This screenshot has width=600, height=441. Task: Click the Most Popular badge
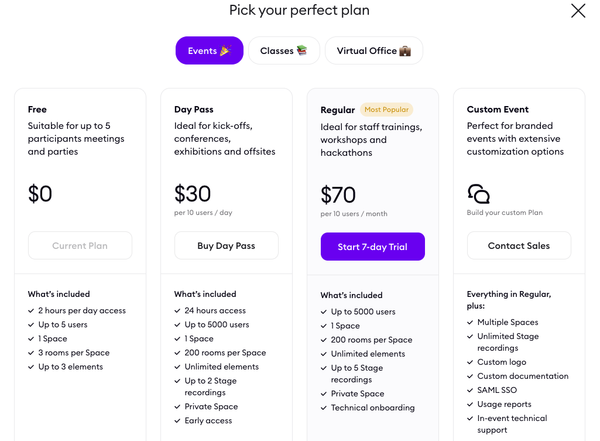[x=386, y=109]
